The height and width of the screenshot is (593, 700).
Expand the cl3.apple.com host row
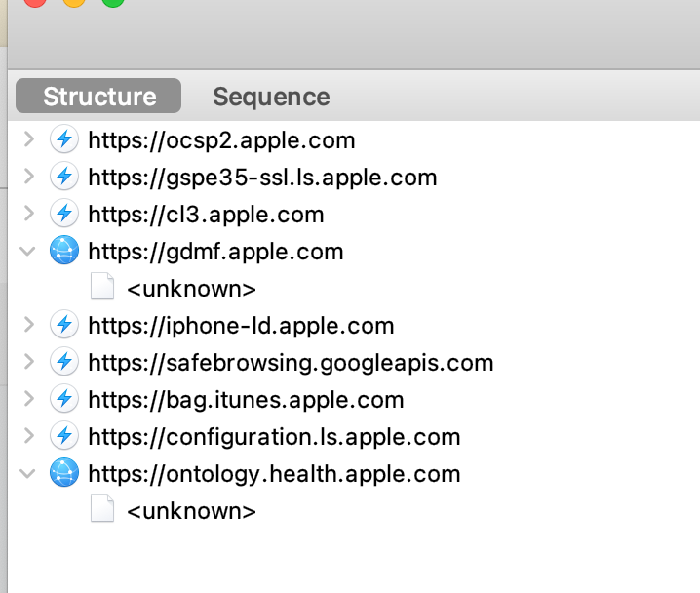point(29,214)
